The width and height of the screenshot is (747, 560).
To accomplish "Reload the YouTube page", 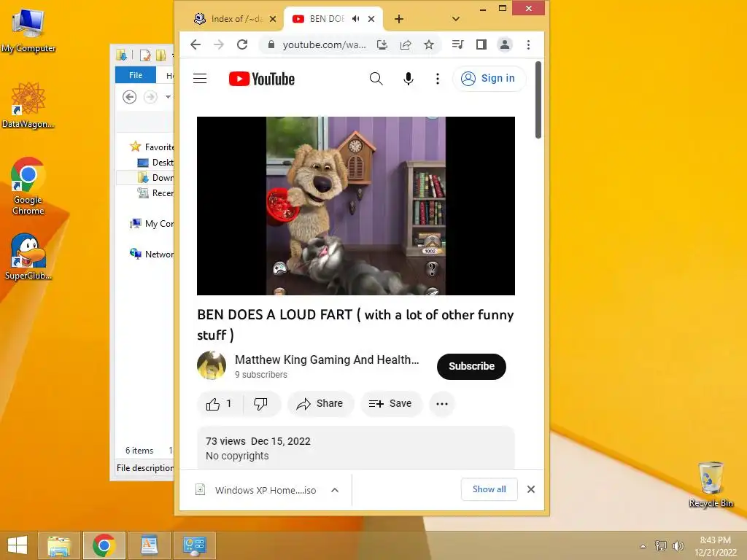I will 242,44.
